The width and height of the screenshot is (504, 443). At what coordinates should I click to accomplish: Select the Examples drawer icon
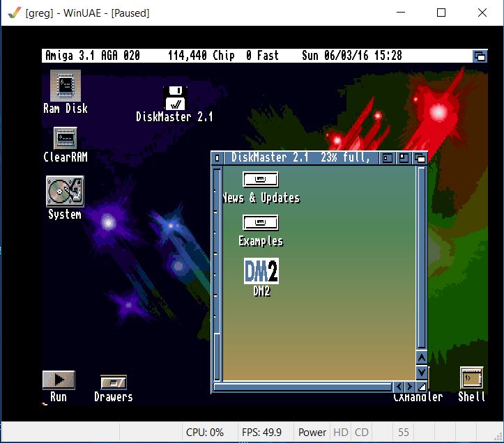(260, 222)
